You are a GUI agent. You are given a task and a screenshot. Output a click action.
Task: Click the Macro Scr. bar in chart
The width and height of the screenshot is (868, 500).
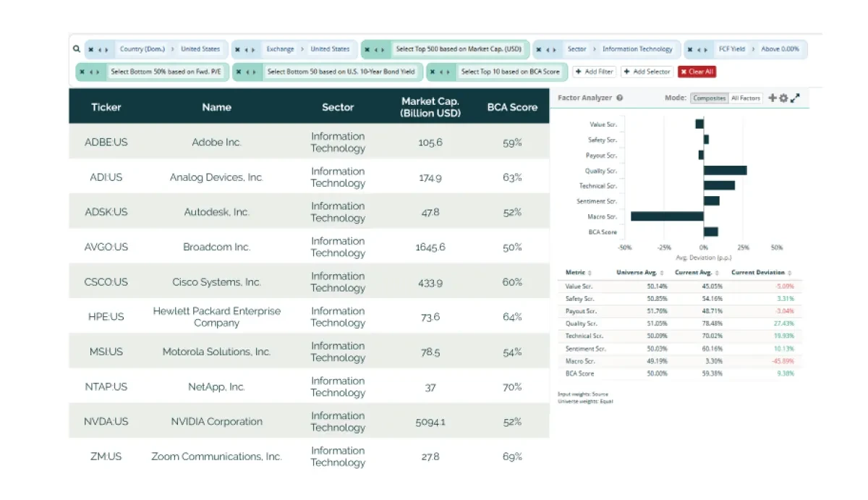(667, 216)
